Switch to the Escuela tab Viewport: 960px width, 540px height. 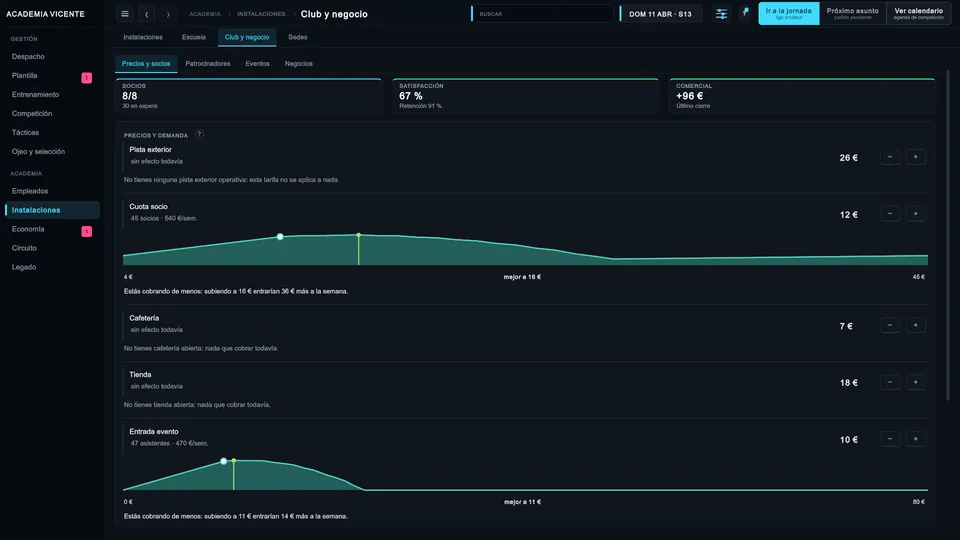[193, 37]
